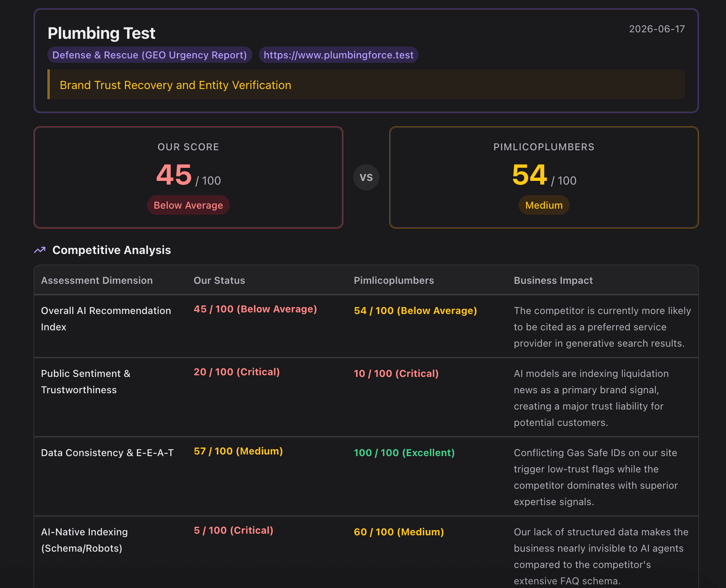Select the AI-Native Indexing (Schema/Robots) row

366,552
